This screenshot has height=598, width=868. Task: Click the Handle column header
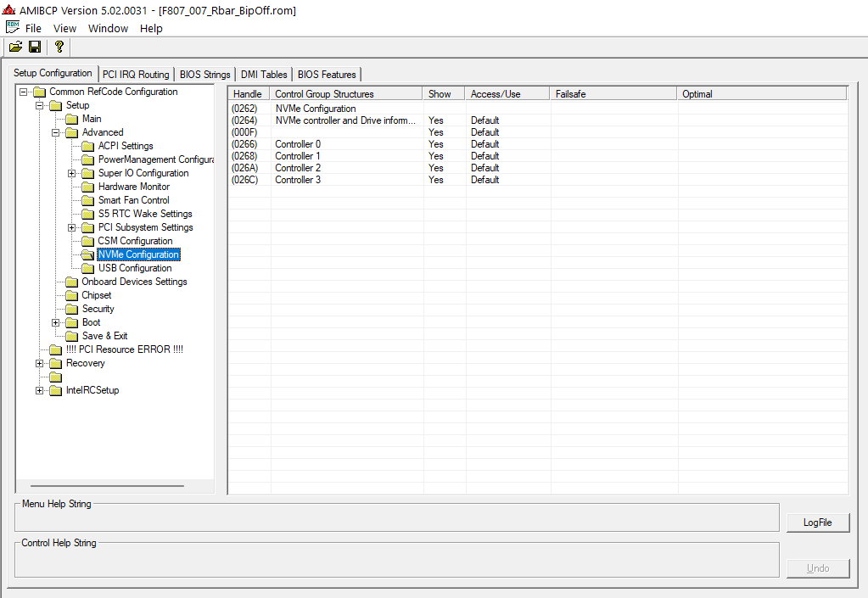click(x=249, y=94)
